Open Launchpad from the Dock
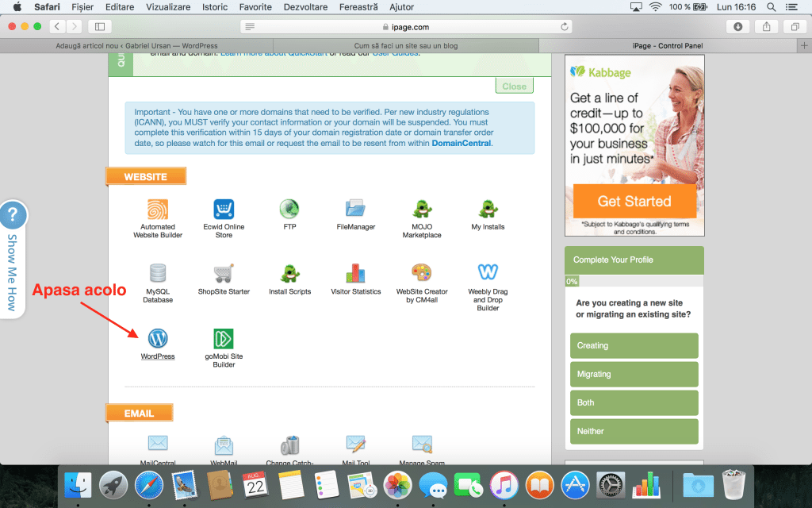This screenshot has height=508, width=812. [113, 486]
